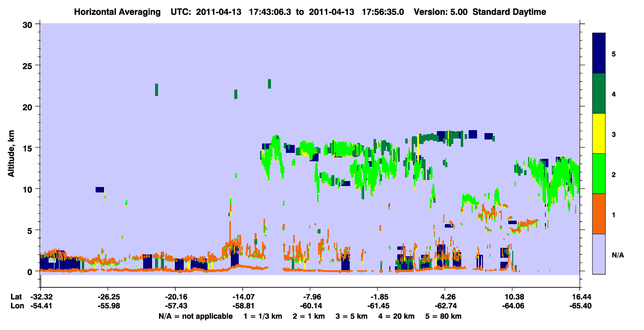Click the colorbar label '3'
This screenshot has height=330, width=644.
[614, 134]
